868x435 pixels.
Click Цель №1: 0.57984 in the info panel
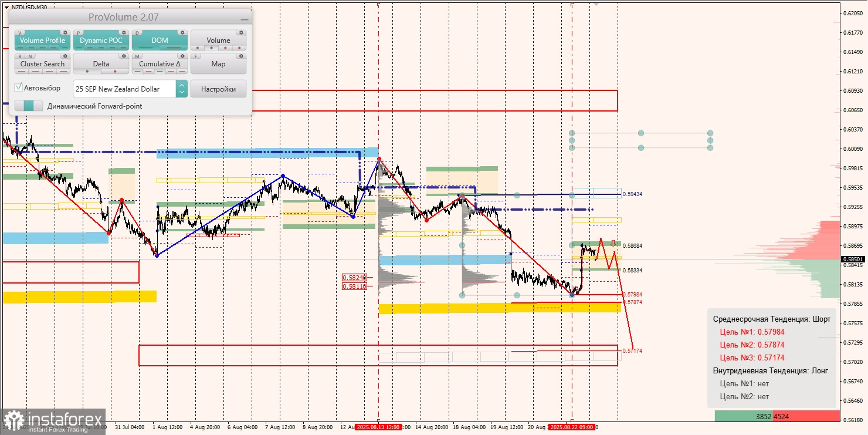(752, 332)
